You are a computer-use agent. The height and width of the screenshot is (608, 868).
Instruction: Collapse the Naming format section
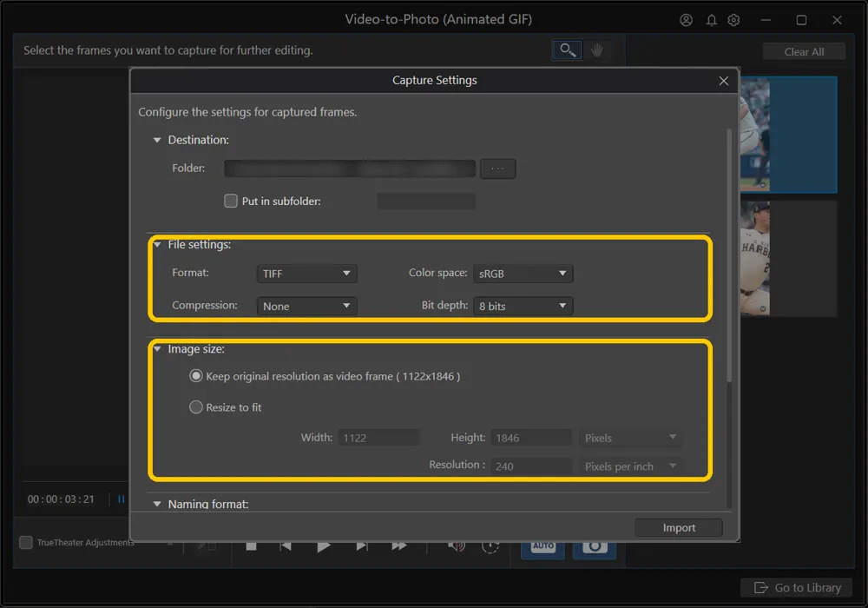157,504
